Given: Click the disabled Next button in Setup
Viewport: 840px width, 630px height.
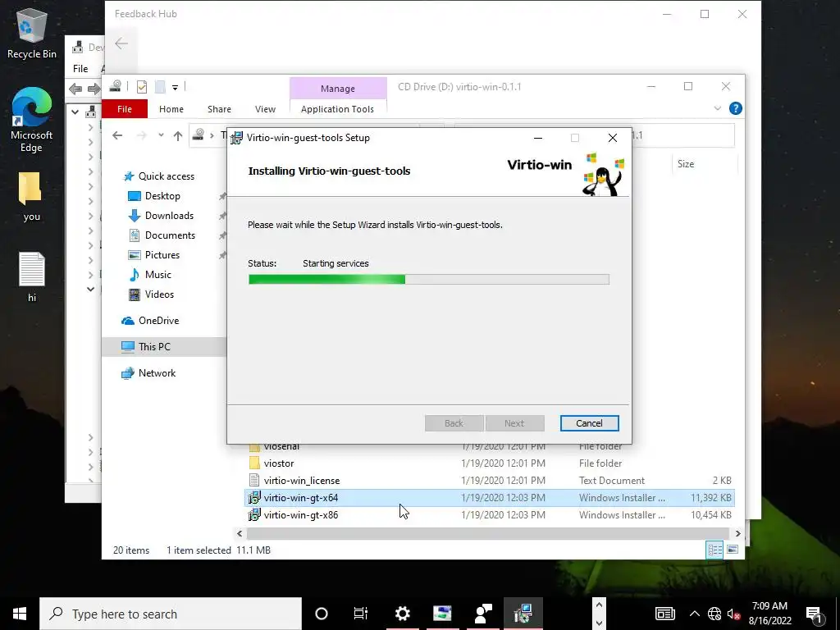Looking at the screenshot, I should point(514,423).
